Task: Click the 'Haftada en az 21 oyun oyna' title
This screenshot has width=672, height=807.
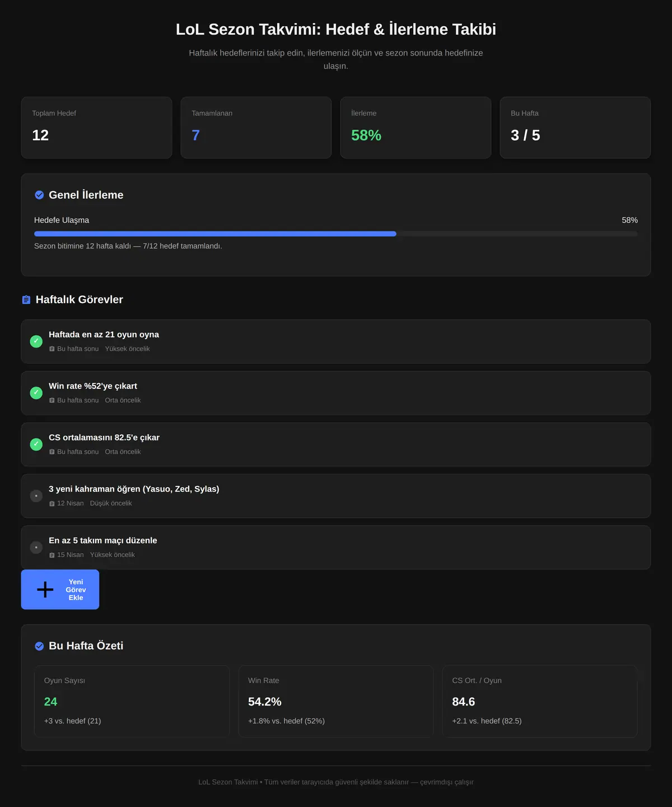Action: point(104,335)
